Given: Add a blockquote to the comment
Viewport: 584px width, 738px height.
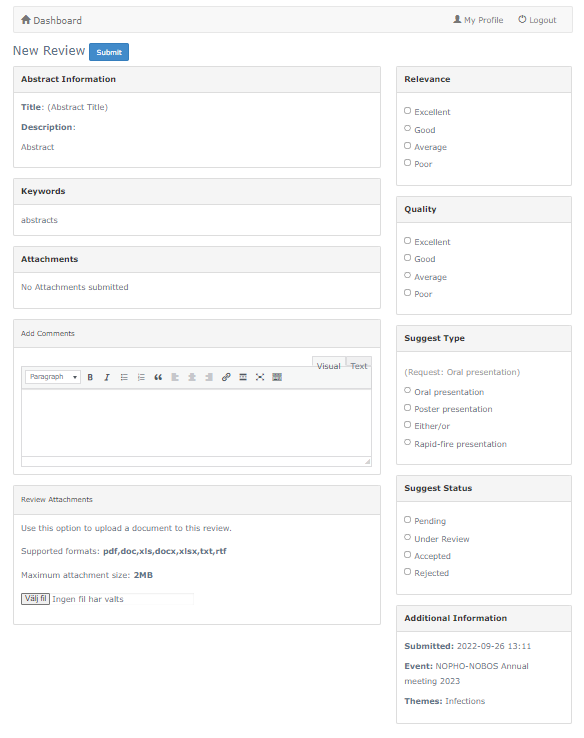Looking at the screenshot, I should (x=158, y=377).
